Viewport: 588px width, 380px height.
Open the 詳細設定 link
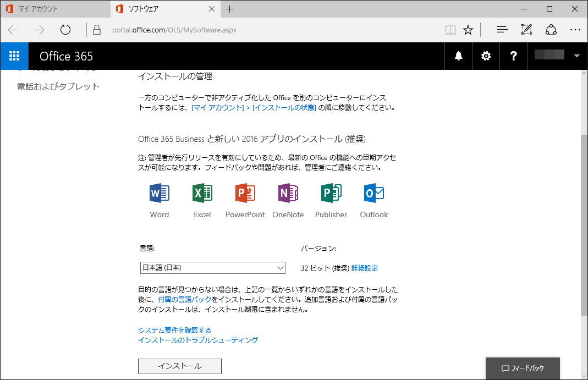pos(365,268)
